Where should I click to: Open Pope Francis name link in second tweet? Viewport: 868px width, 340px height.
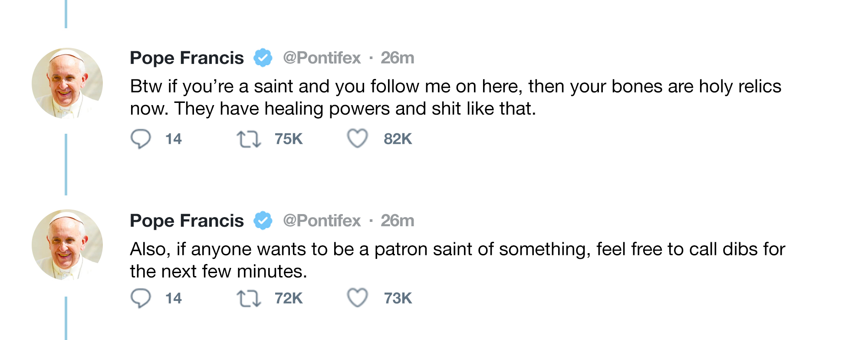187,221
